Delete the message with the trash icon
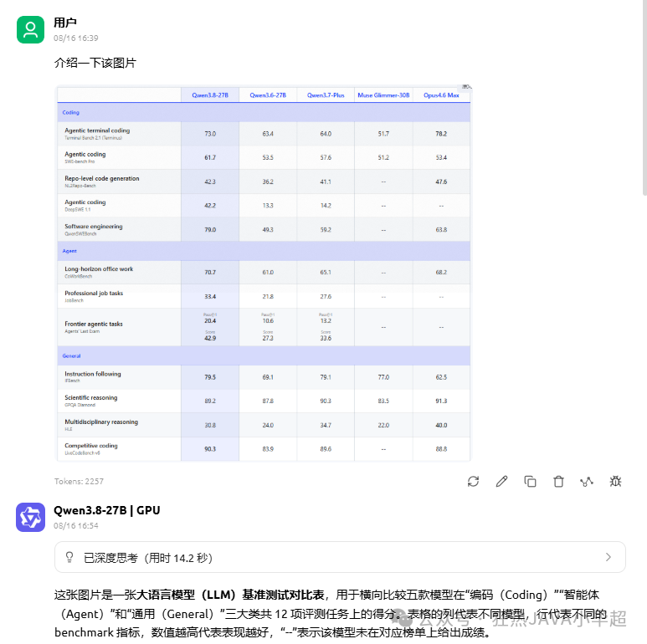Screen dimensions: 647x644 (x=559, y=481)
